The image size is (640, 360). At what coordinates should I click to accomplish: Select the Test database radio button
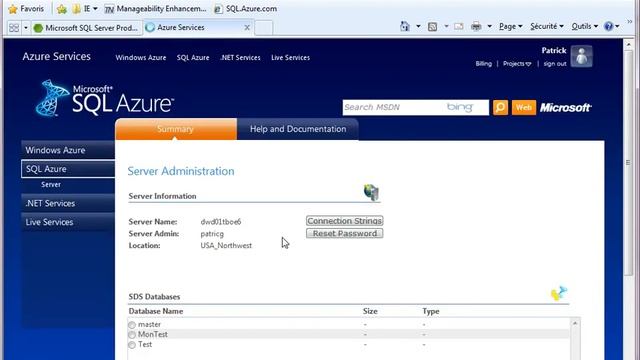[x=132, y=345]
